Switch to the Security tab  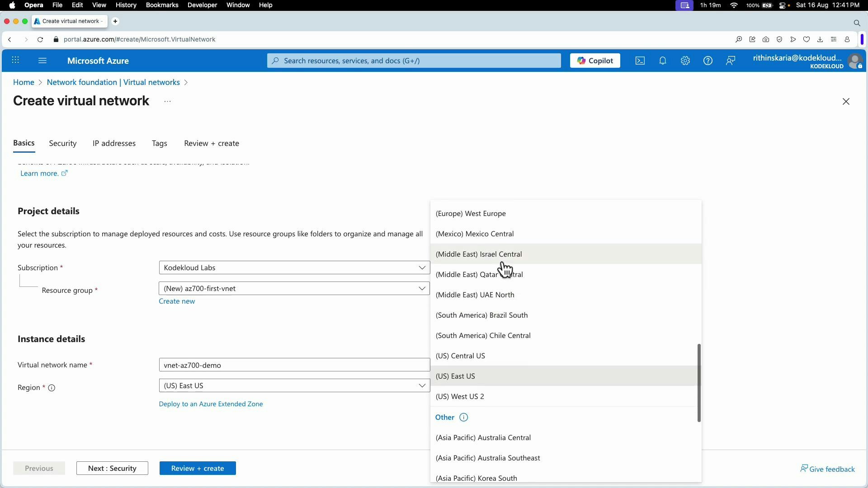click(x=62, y=143)
